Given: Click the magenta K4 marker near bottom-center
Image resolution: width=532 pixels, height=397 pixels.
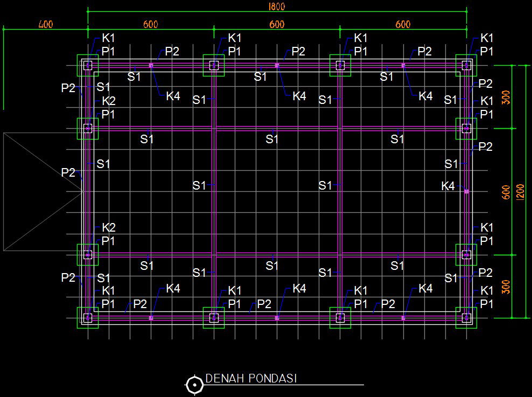Looking at the screenshot, I should coord(277,318).
